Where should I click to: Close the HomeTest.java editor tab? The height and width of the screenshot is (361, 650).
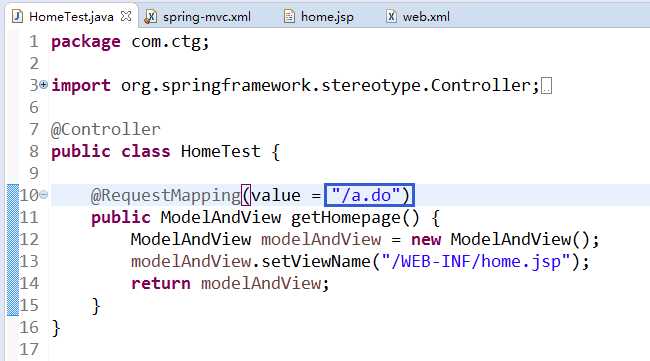tap(126, 16)
